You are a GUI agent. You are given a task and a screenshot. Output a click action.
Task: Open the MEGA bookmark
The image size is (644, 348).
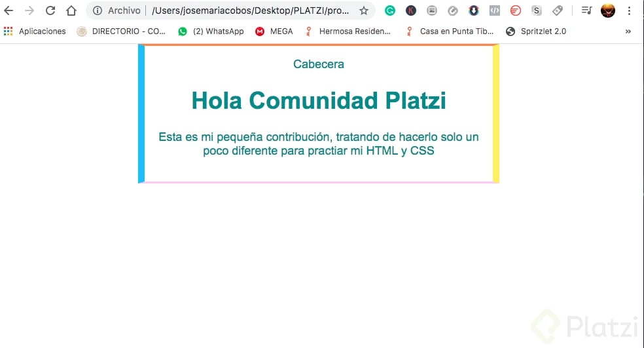coord(274,31)
